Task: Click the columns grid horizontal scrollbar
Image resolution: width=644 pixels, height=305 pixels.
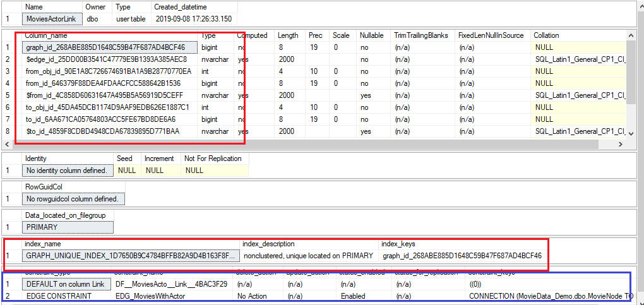Action: coord(316,143)
